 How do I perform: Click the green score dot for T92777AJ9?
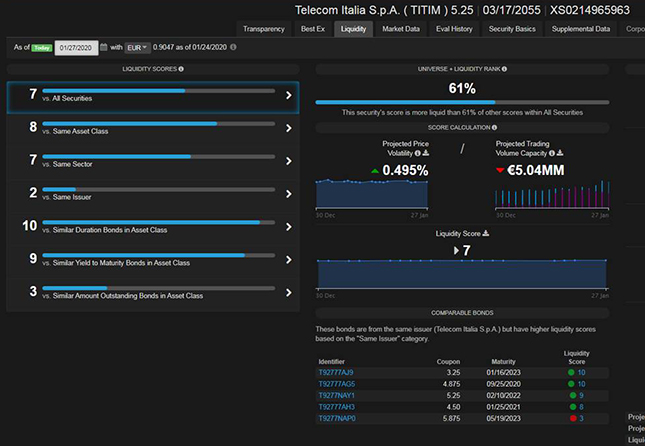coord(571,372)
